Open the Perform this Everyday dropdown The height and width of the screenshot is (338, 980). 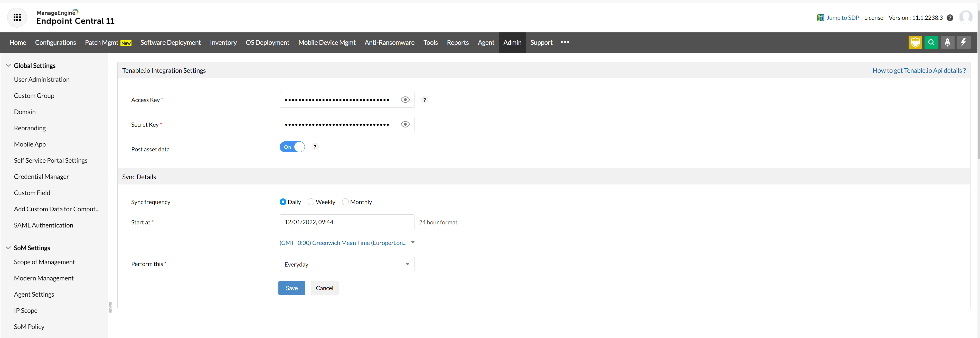click(347, 264)
